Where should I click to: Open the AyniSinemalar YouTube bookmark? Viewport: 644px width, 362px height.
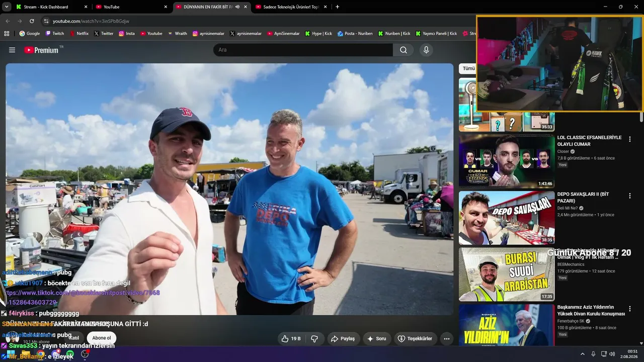click(283, 34)
